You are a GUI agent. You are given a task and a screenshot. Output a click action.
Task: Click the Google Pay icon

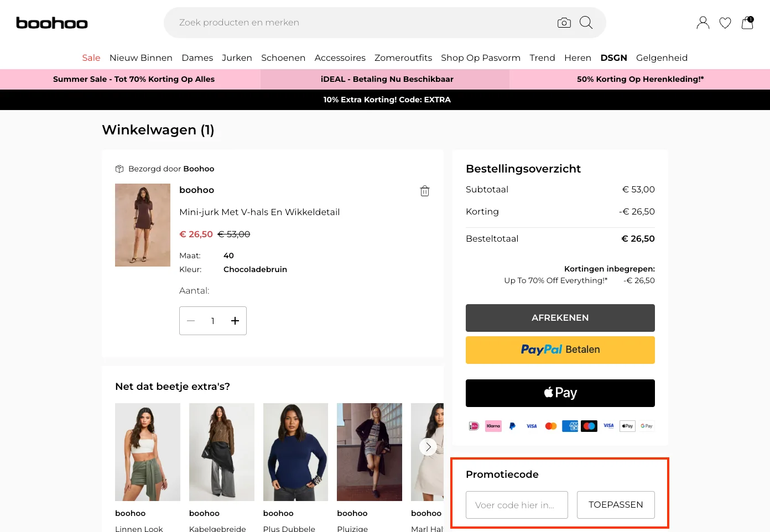click(x=647, y=426)
